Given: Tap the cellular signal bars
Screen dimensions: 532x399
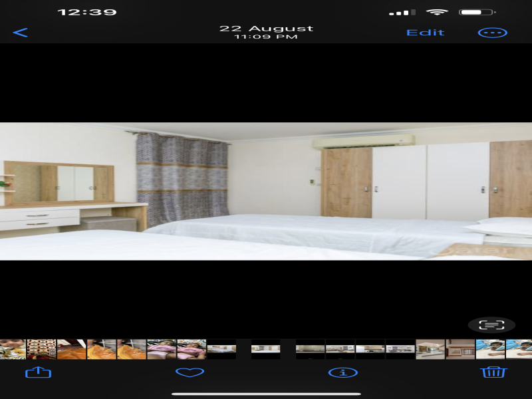Looking at the screenshot, I should coord(402,13).
